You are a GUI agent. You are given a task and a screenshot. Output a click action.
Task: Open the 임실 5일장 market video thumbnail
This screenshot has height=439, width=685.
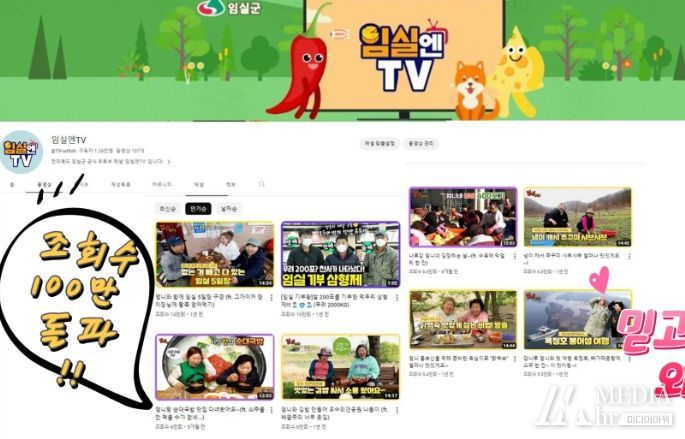coord(215,255)
